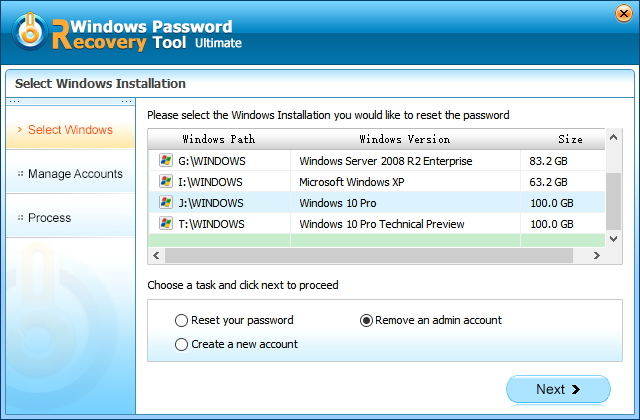Screen dimensions: 640x420
Task: Open the Select Windows step
Action: pyautogui.click(x=70, y=129)
